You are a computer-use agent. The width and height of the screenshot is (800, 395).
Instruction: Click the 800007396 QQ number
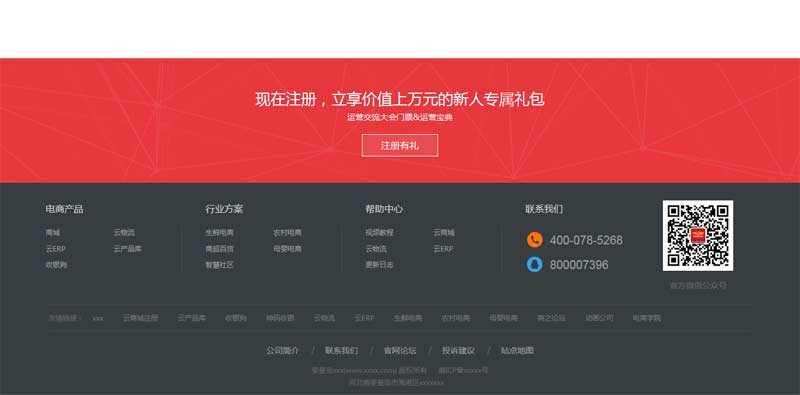[579, 264]
